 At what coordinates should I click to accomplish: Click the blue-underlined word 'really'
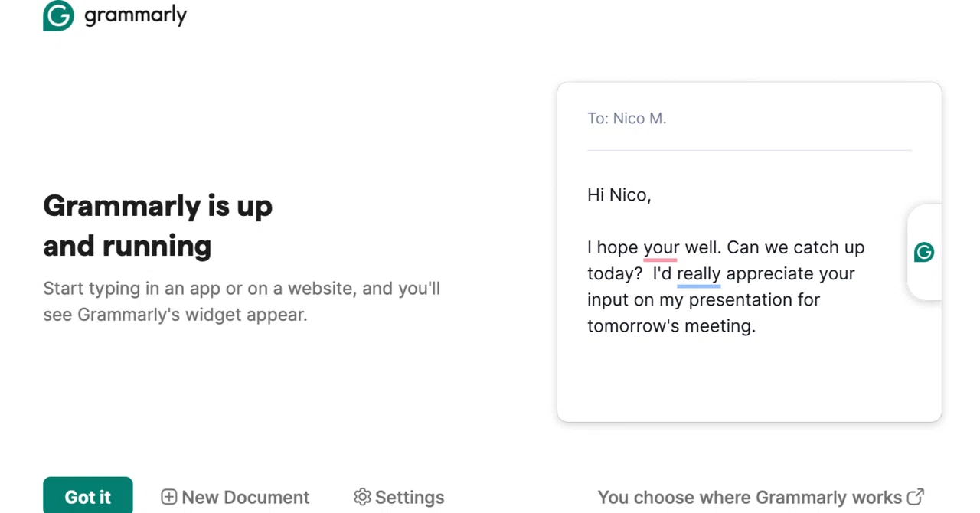pos(698,274)
